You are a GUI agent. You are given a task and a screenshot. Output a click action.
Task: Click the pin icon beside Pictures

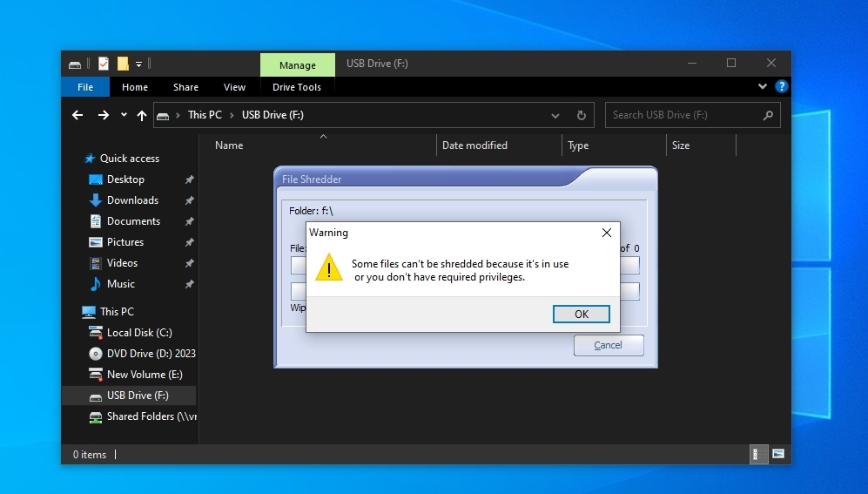189,242
